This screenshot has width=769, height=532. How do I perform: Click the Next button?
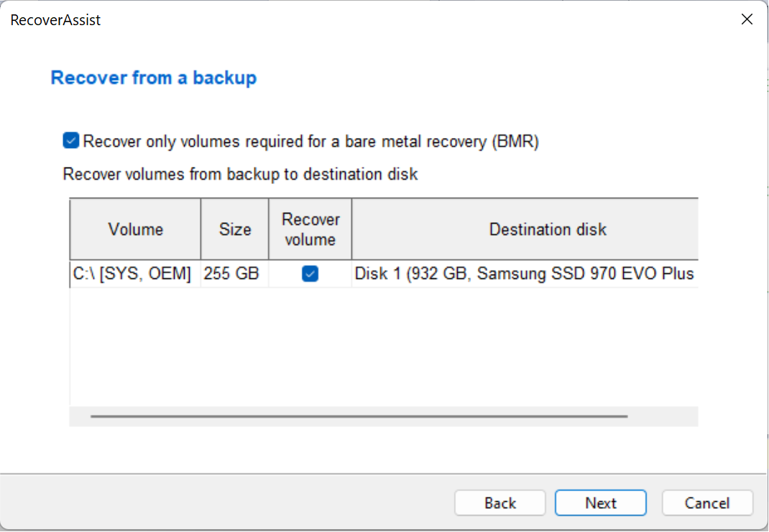600,503
